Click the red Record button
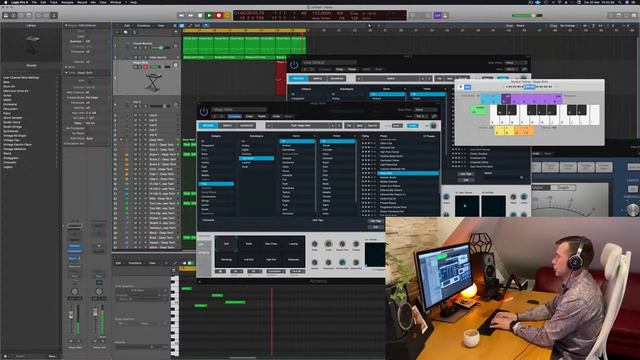Viewport: 640px width, 360px height. [x=219, y=16]
